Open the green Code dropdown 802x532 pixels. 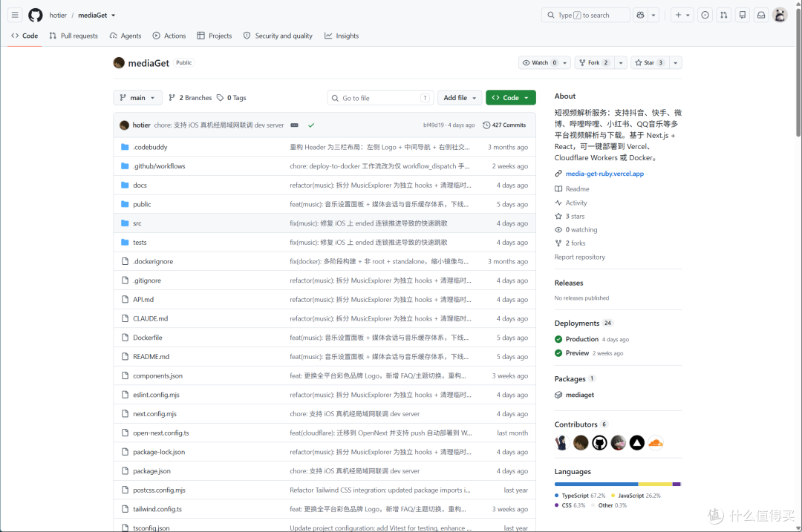[x=510, y=98]
